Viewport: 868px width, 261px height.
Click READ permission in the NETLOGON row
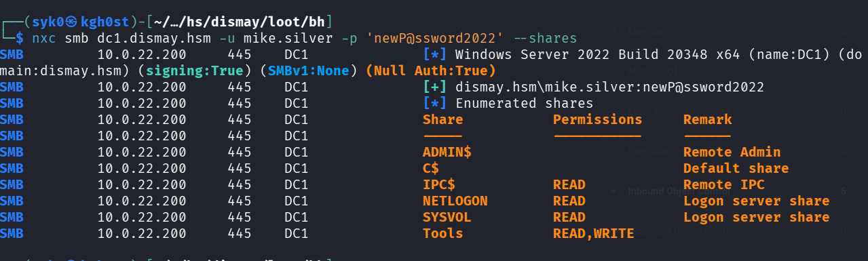point(569,201)
